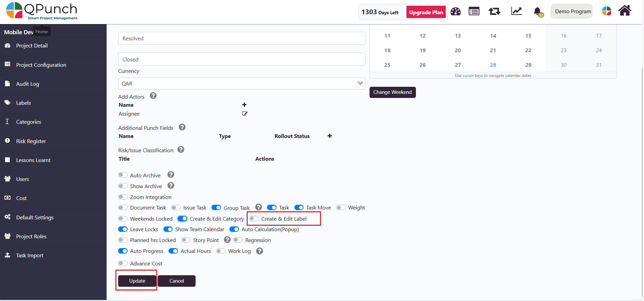This screenshot has height=301, width=644.
Task: Open the notifications bell icon
Action: [x=538, y=12]
